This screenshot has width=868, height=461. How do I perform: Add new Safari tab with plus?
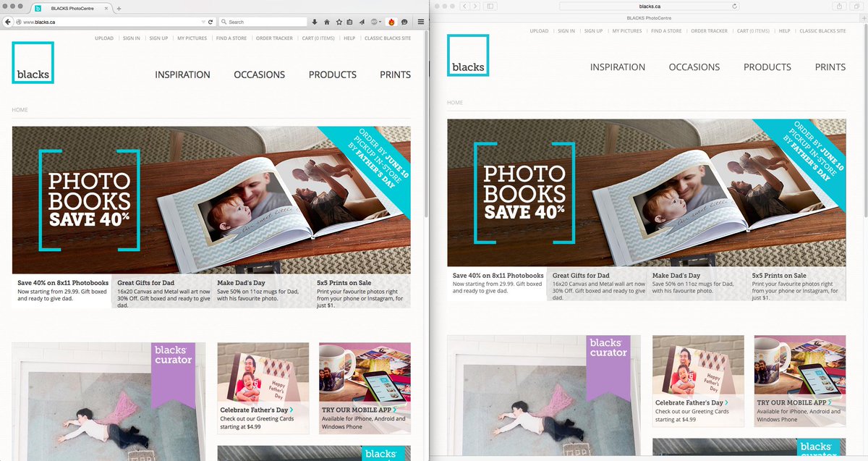click(864, 18)
